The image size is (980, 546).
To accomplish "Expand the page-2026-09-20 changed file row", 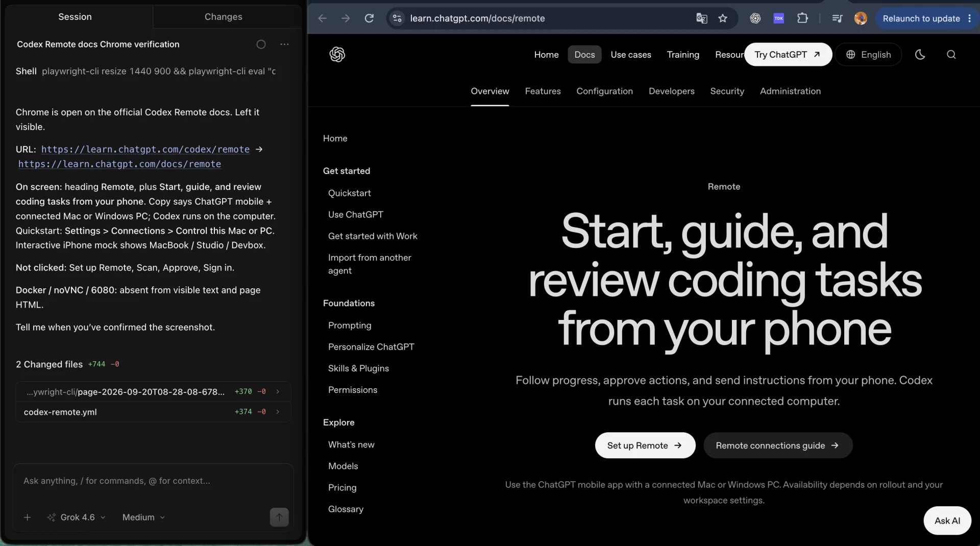I will tap(153, 392).
